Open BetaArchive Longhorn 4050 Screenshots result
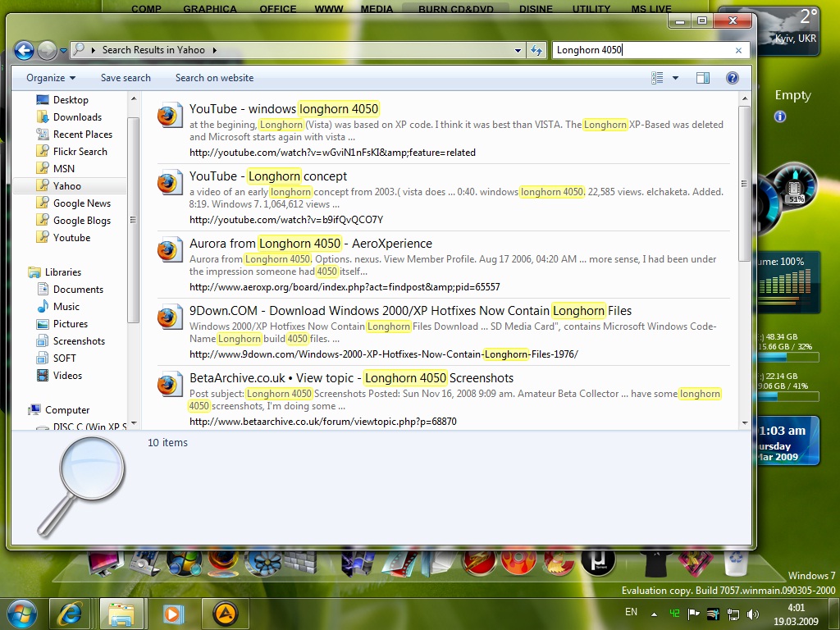840x630 pixels. (x=351, y=378)
